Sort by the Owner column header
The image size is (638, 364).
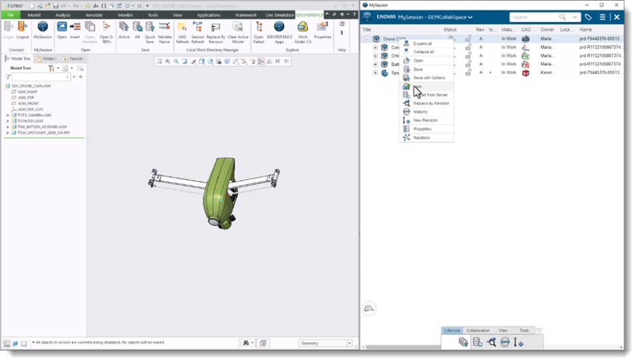547,30
